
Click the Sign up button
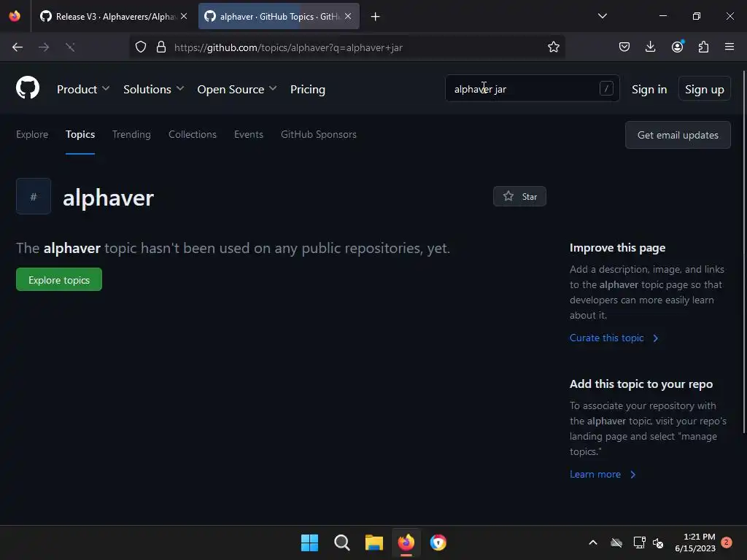704,88
